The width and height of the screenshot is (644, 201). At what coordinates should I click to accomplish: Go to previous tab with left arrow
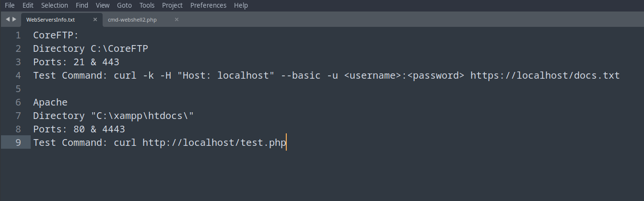pos(8,19)
